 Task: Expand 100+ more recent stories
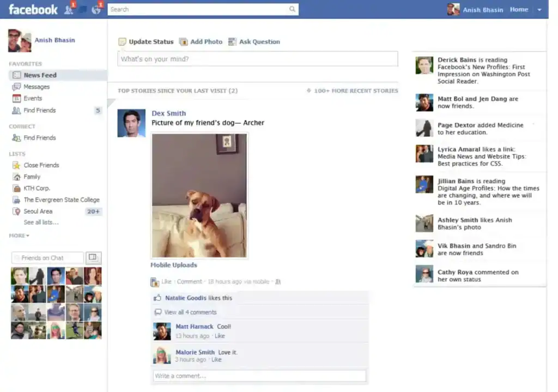click(353, 91)
